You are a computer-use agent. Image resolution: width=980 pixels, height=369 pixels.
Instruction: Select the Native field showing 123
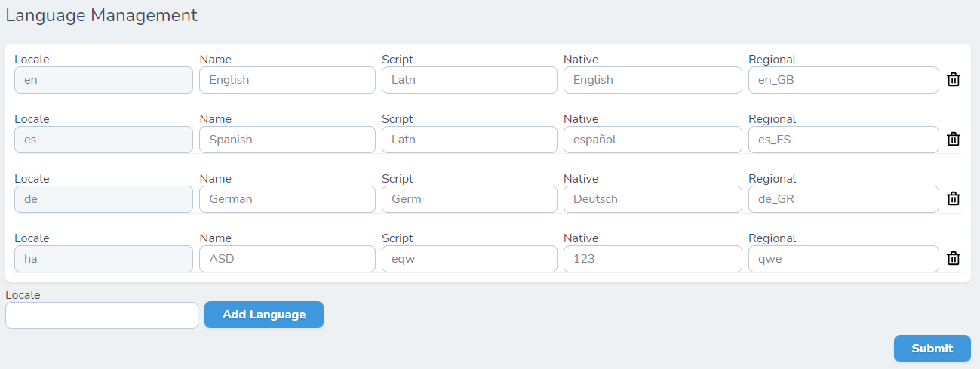pyautogui.click(x=652, y=259)
